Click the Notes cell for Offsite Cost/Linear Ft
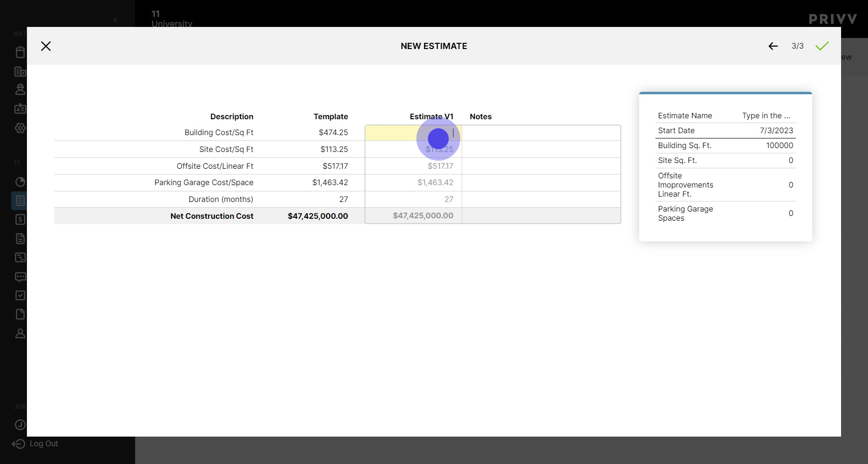Image resolution: width=868 pixels, height=464 pixels. point(541,166)
